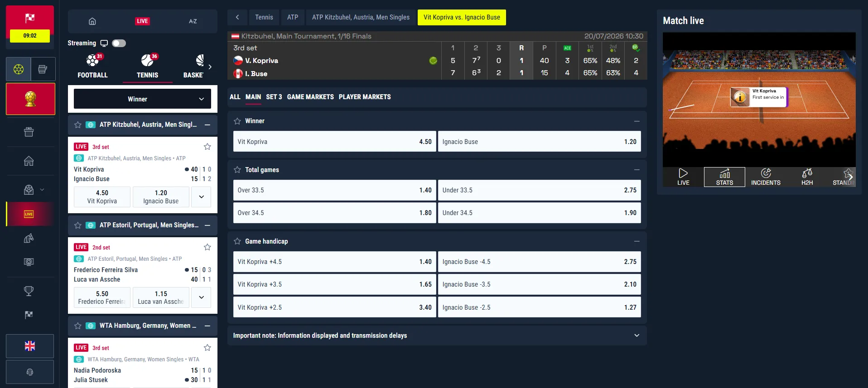Star the Game handicap market

tap(237, 241)
